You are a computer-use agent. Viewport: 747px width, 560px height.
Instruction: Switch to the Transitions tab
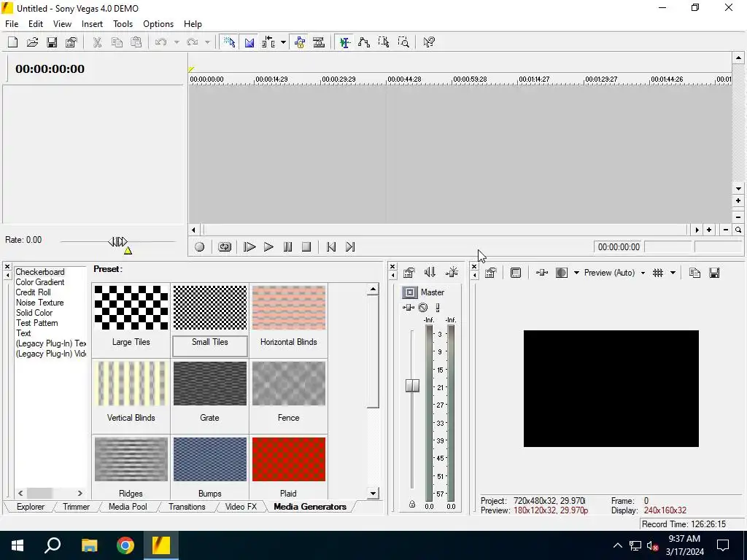tap(187, 507)
